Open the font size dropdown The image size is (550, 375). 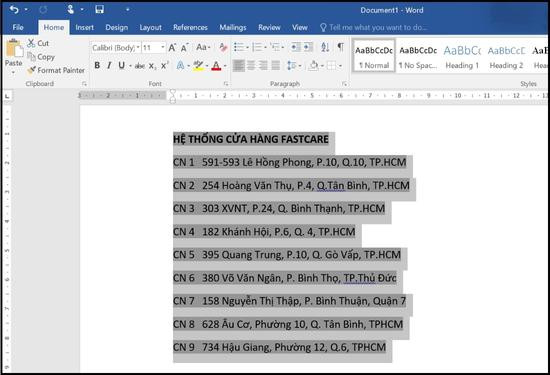163,47
